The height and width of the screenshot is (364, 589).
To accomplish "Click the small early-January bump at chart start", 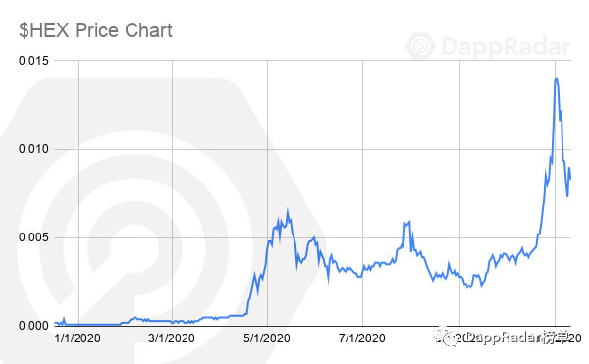I will (x=64, y=319).
